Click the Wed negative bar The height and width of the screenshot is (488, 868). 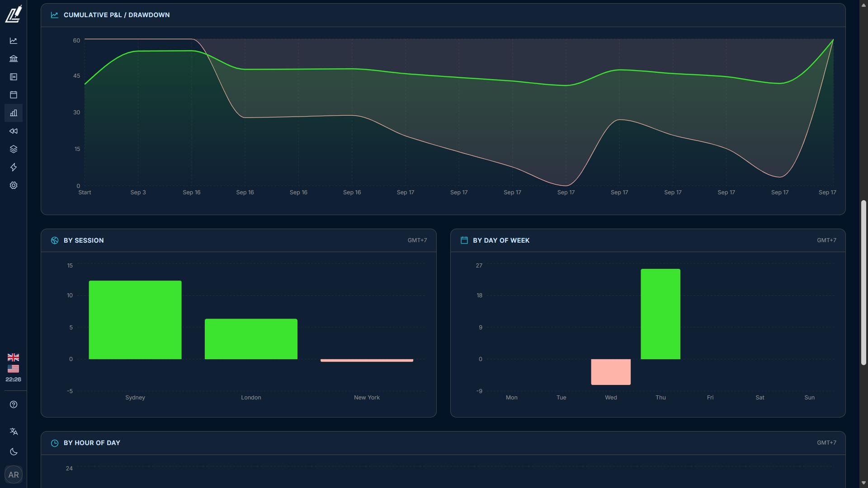coord(611,372)
